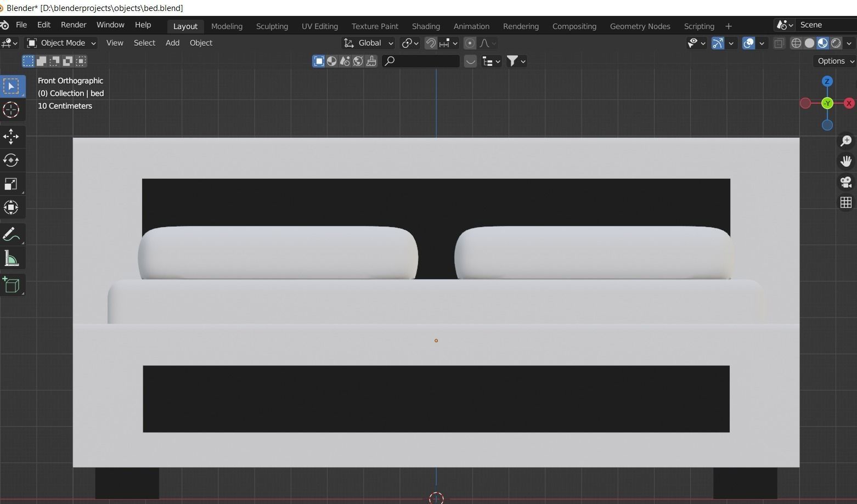Select the Select Box tool

coord(12,86)
